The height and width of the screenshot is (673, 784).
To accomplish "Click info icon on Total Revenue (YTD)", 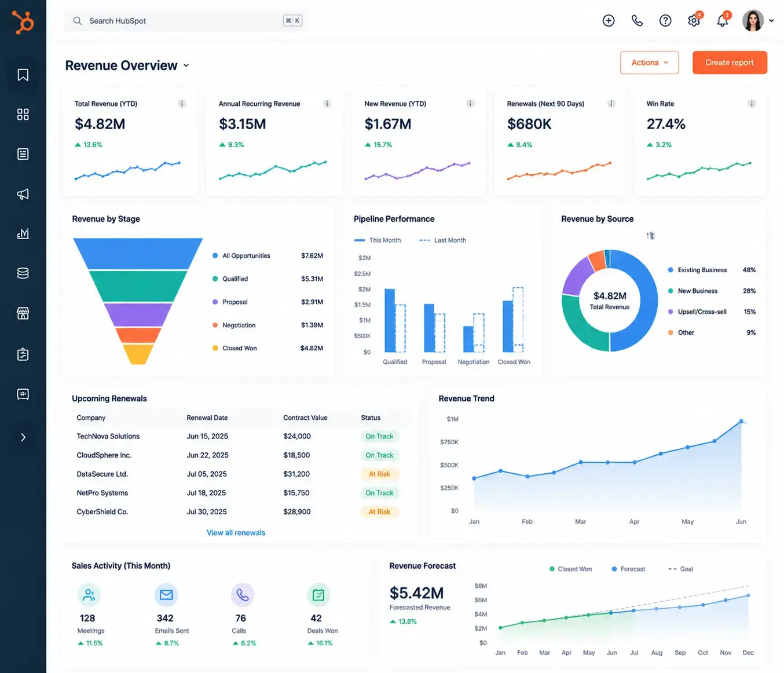I will point(182,104).
